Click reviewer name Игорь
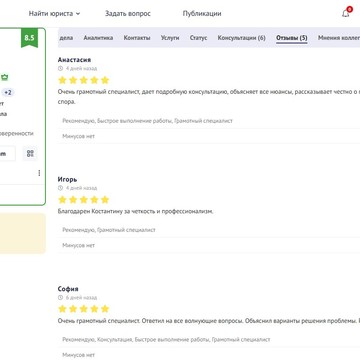The height and width of the screenshot is (360, 360). (x=67, y=179)
